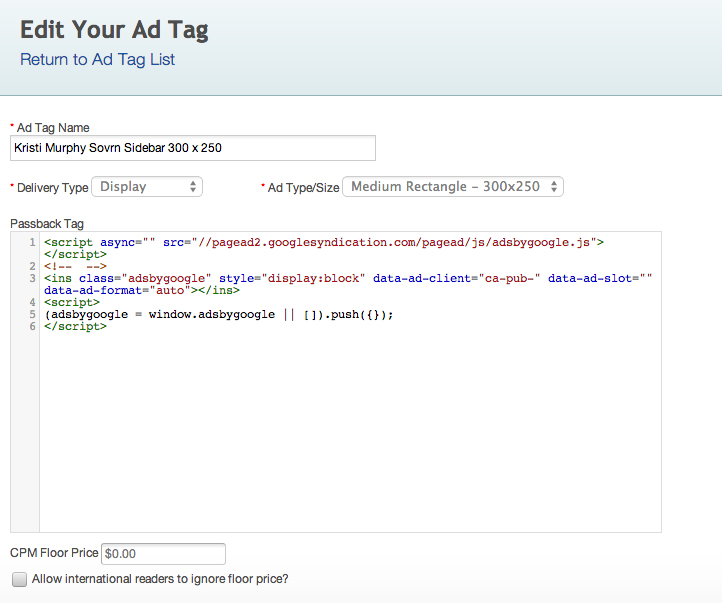Image resolution: width=722 pixels, height=603 pixels.
Task: Click the opening <script> tag on line 4
Action: pyautogui.click(x=72, y=302)
